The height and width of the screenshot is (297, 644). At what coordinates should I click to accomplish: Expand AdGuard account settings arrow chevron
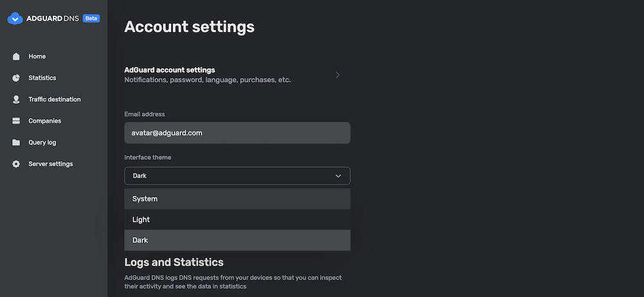click(x=337, y=75)
